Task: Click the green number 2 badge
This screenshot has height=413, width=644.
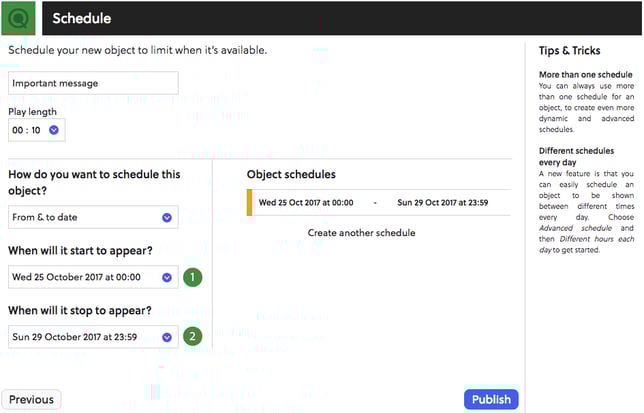Action: point(193,337)
